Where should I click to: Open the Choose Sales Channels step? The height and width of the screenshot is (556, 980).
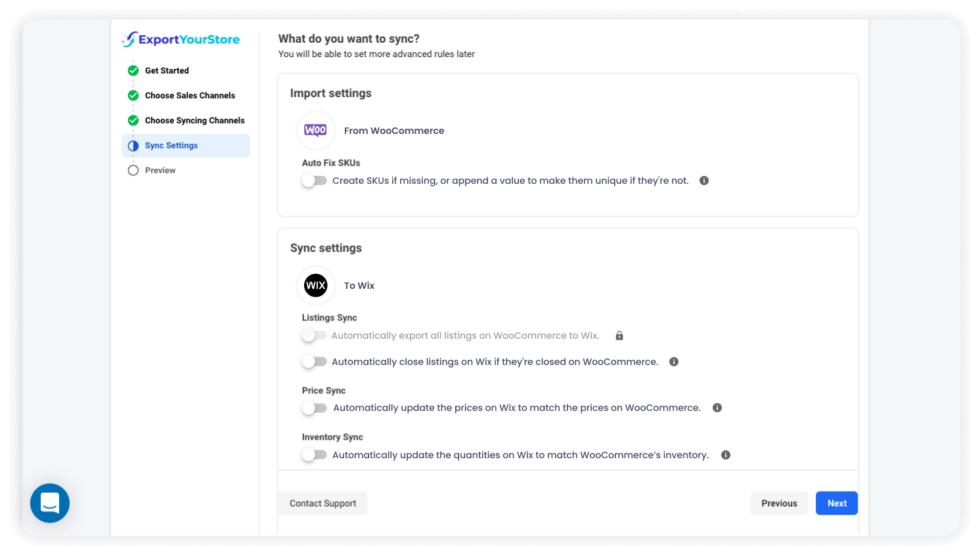pos(190,95)
